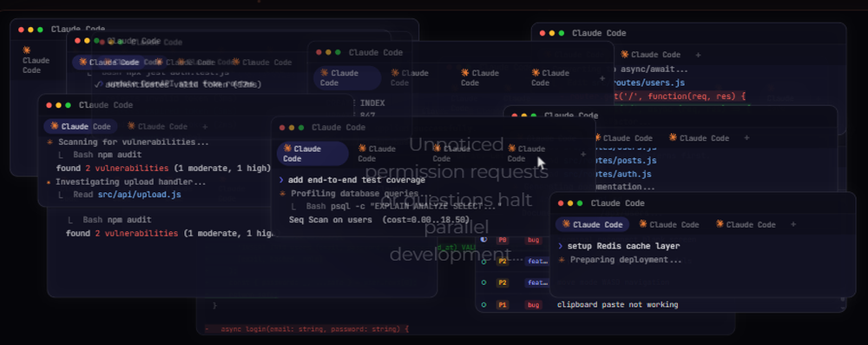
Task: Select the last Claude Code tab in the routes/posts.js window
Action: [x=699, y=137]
